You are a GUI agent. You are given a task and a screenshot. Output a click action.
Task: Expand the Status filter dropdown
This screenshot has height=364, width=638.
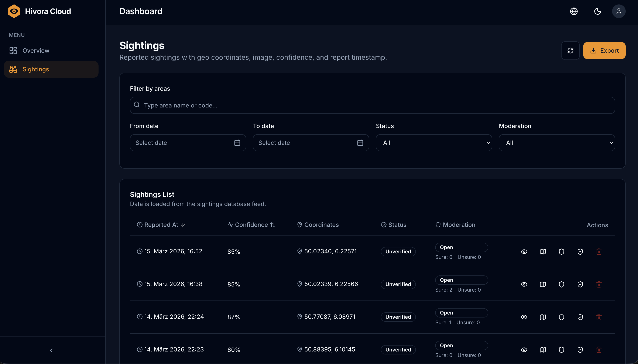(434, 143)
